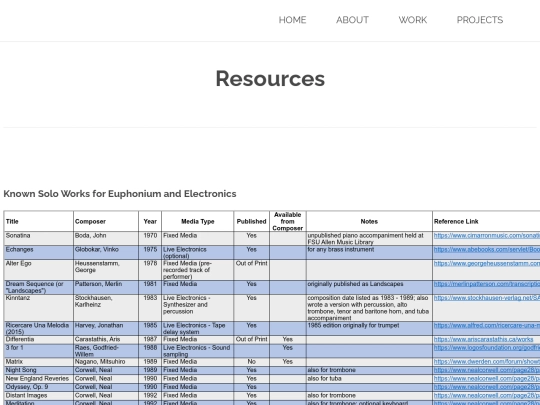This screenshot has width=540, height=405.
Task: Open the nealcorwell.com link for New England Reveries
Action: pos(487,379)
